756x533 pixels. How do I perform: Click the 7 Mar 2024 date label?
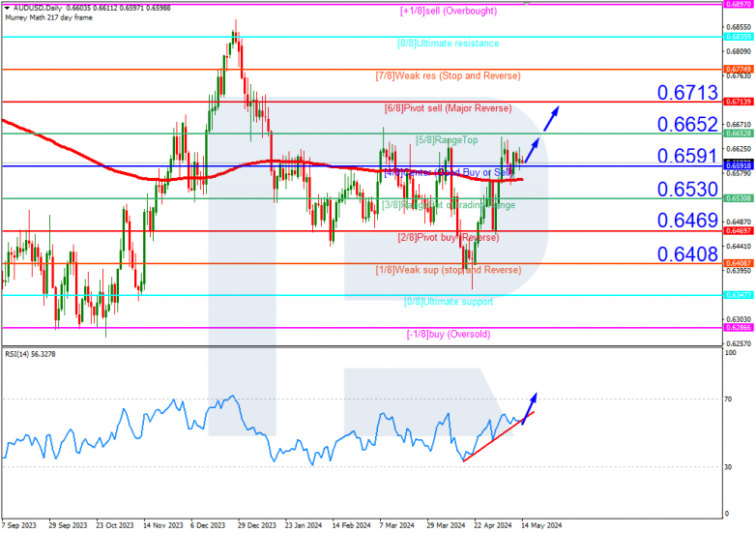396,525
